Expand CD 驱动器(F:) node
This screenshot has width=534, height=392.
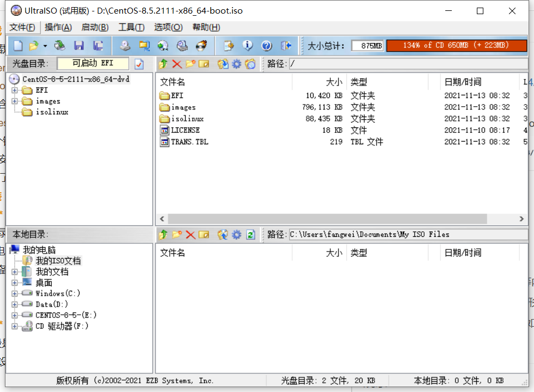coord(15,326)
